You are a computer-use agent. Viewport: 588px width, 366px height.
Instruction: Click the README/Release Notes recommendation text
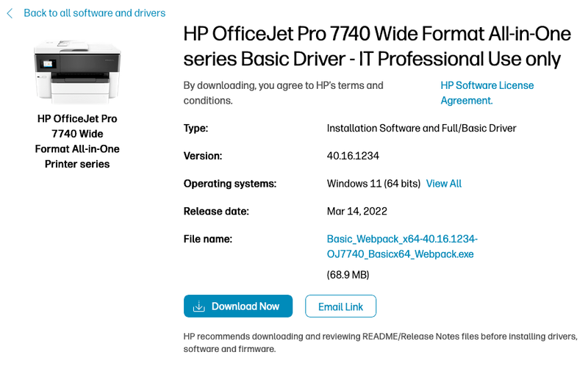(x=380, y=343)
